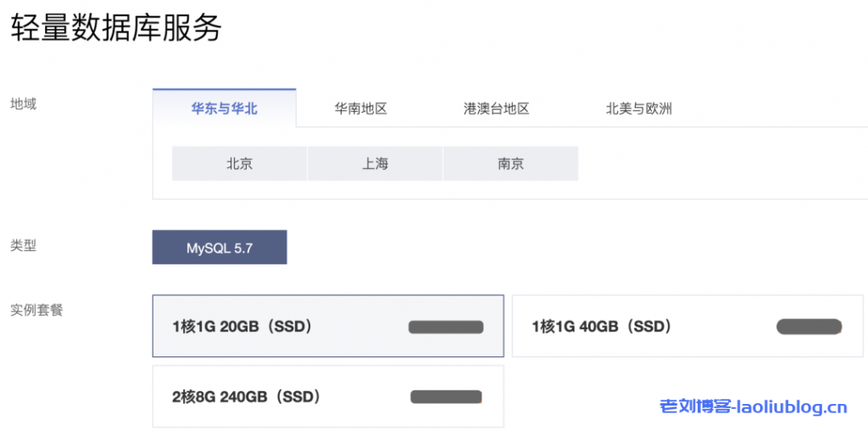Open the 港澳台地区 tab

pyautogui.click(x=496, y=109)
